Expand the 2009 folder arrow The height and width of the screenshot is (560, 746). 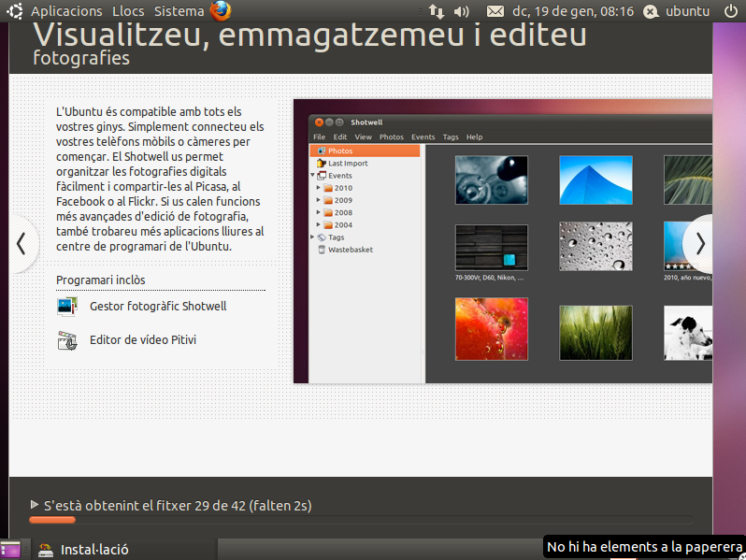(x=319, y=200)
